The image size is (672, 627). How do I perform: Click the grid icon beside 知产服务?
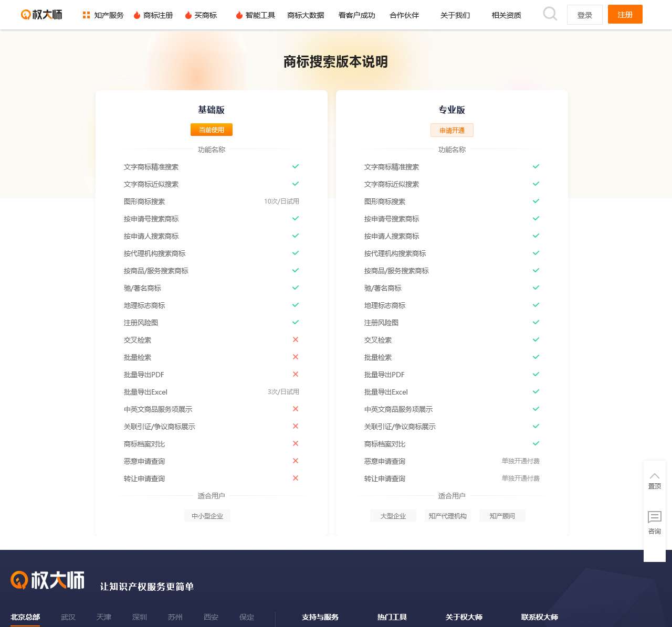[x=86, y=15]
